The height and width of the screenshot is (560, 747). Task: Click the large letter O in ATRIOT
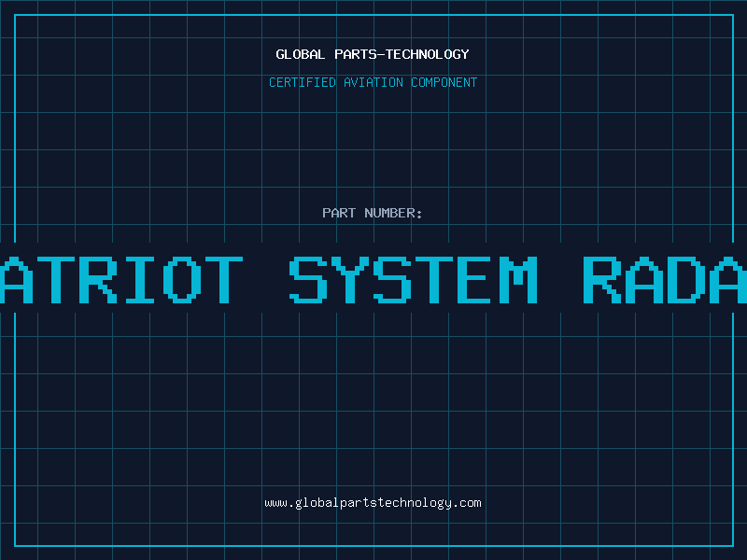coord(178,280)
